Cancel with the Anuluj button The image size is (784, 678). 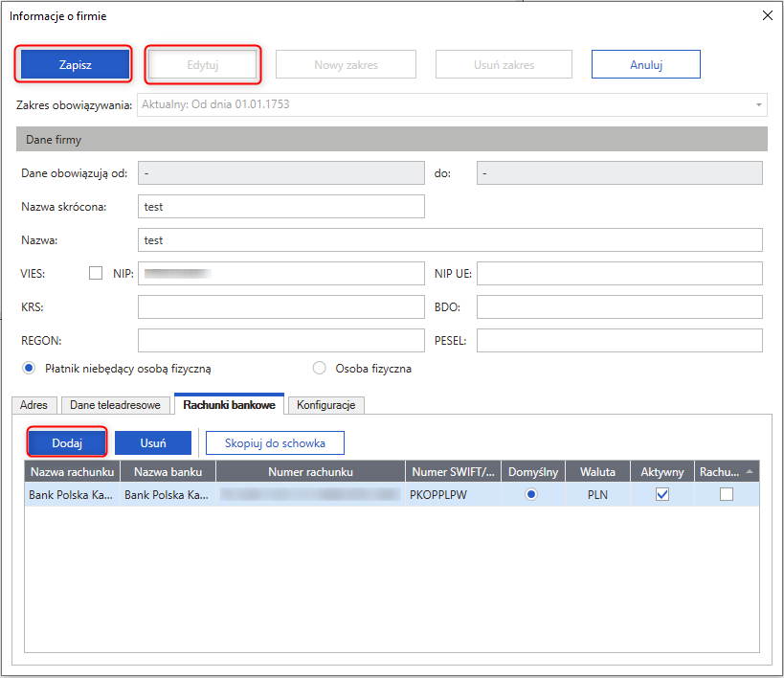tap(646, 64)
